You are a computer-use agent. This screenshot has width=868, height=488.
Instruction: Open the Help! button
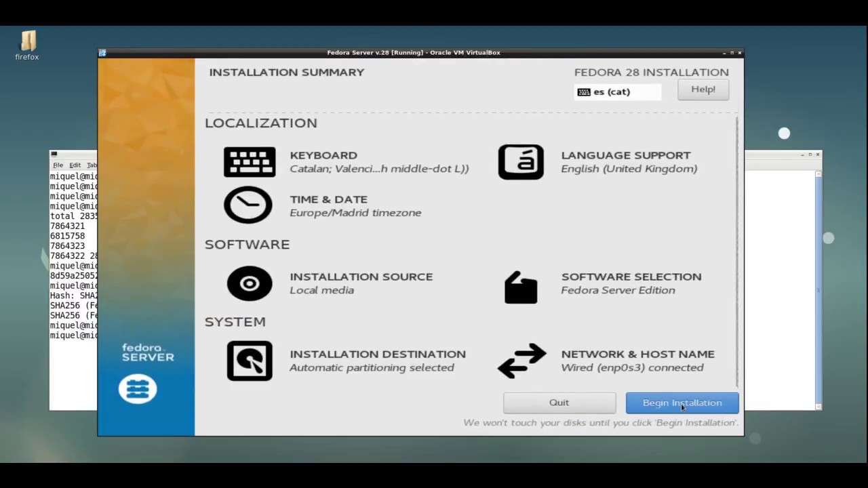click(x=703, y=89)
